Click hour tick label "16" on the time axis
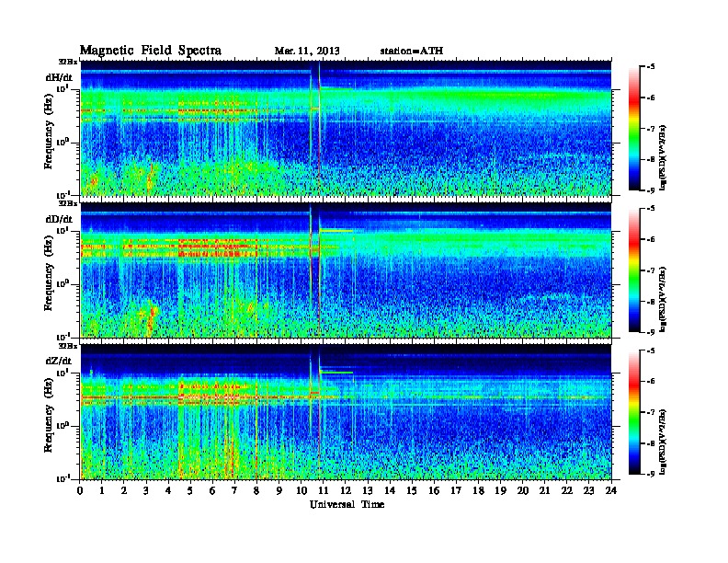728x563 pixels. (x=434, y=490)
